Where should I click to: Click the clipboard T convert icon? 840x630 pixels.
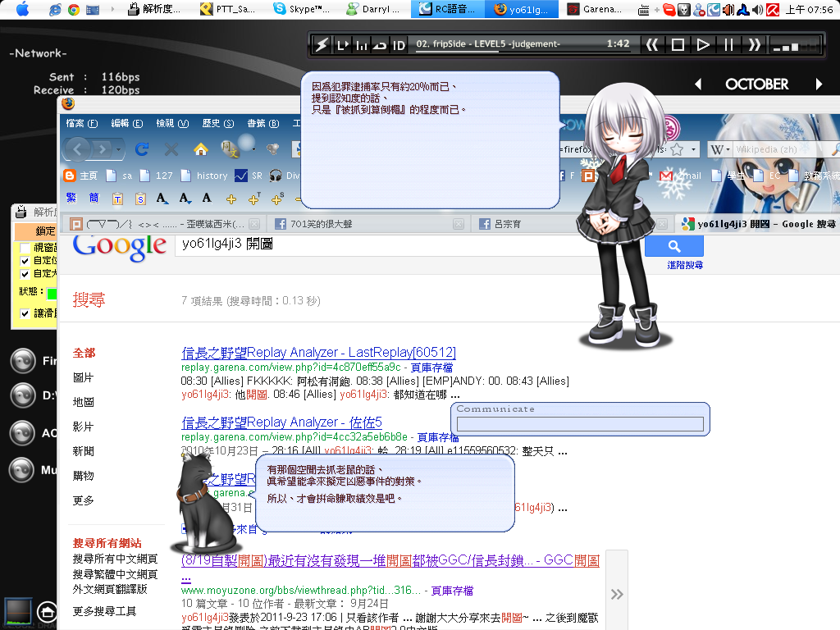tap(117, 199)
